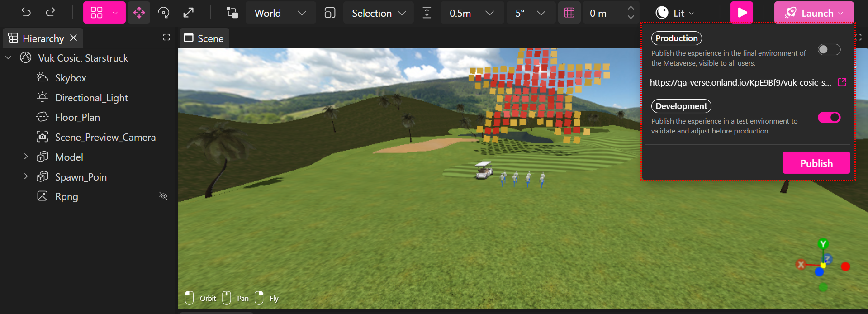The height and width of the screenshot is (314, 868).
Task: Open the Lit shading mode dropdown
Action: tap(675, 13)
